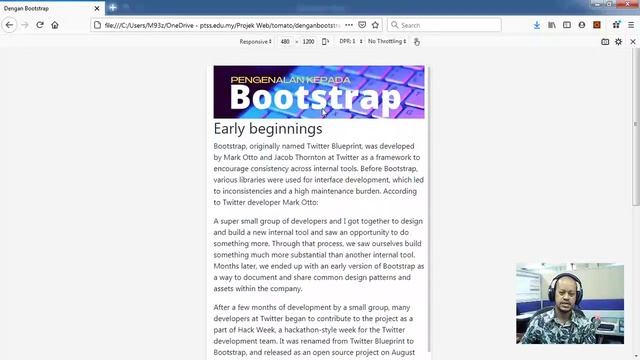Rotate the responsive viewport
Viewport: 640px width, 360px height.
click(x=325, y=42)
